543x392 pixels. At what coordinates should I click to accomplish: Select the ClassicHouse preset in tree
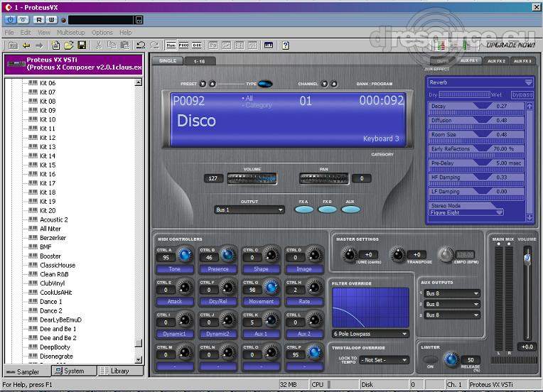click(58, 265)
